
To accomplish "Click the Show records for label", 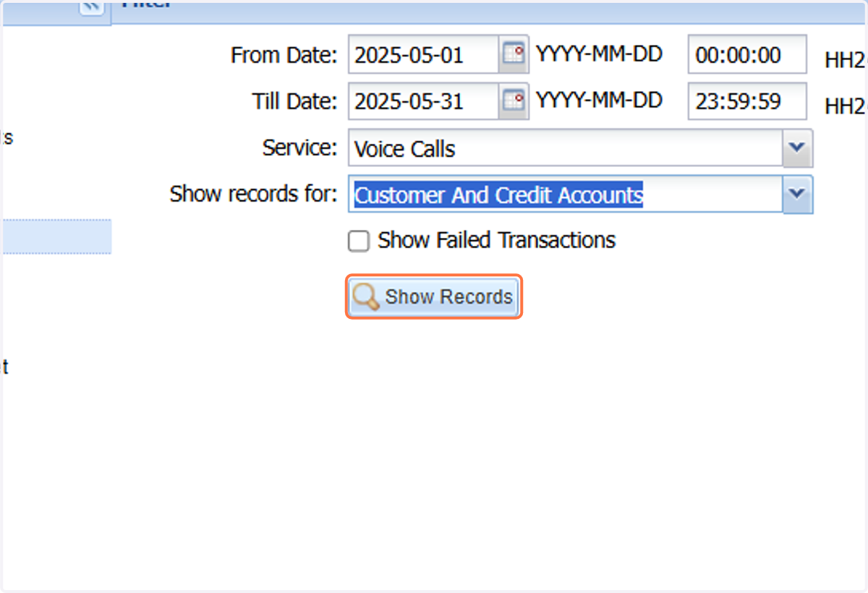I will coord(253,195).
